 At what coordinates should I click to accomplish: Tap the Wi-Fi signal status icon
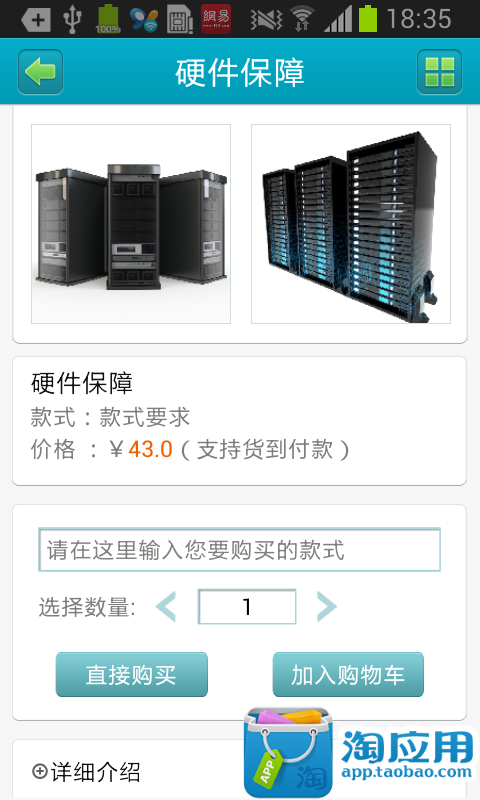click(x=302, y=19)
